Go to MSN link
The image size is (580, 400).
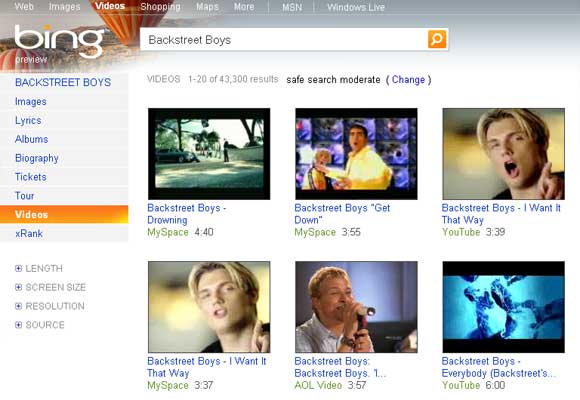tap(292, 7)
